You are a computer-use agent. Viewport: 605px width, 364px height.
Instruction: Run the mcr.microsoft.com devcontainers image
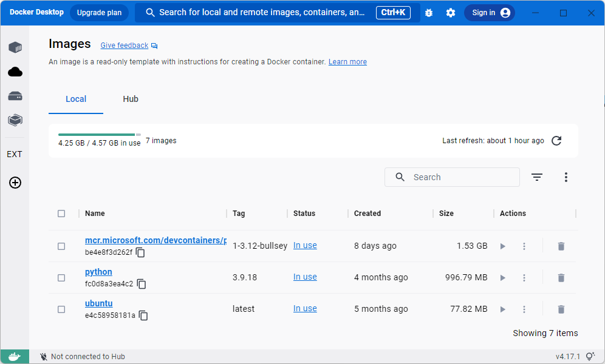(502, 246)
